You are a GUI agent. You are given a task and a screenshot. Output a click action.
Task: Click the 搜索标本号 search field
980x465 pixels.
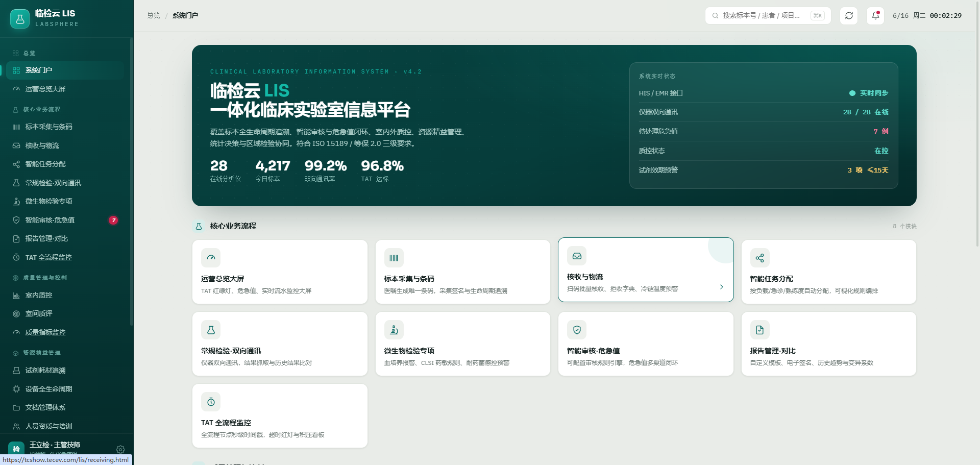(768, 16)
